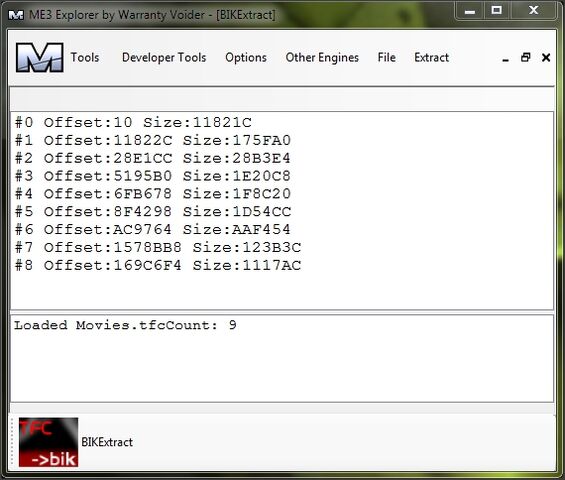Screen dimensions: 565x480
Task: Maximize the ME3 Explorer main window
Action: point(497,10)
